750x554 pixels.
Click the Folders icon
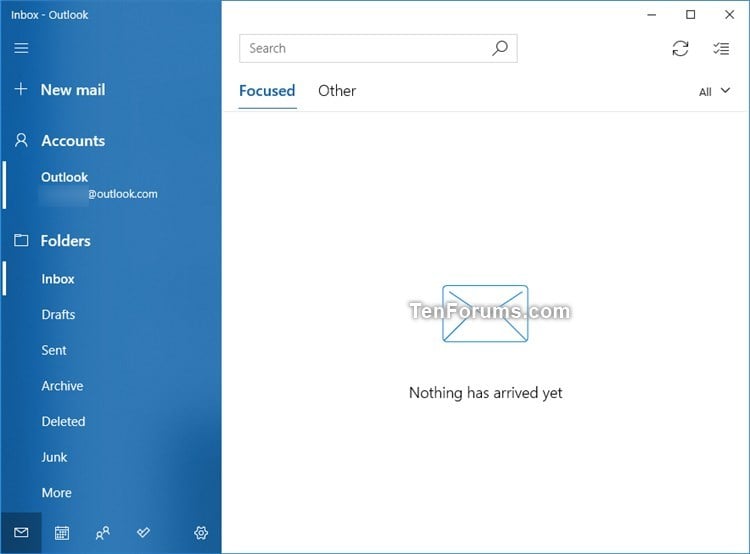click(x=21, y=240)
